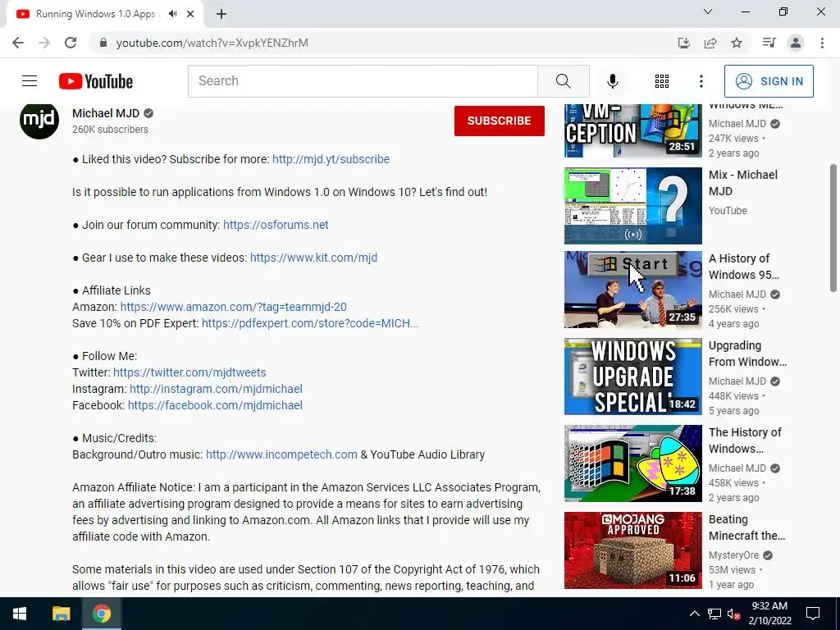Screen dimensions: 840x630
Task: Go to the YouTube home logo
Action: [96, 81]
